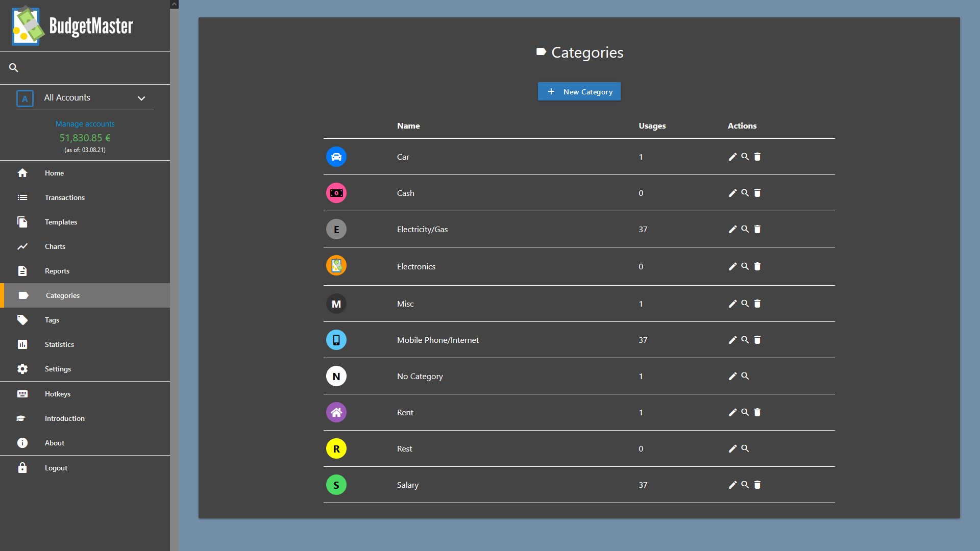Click the Usages column header
Viewport: 980px width, 551px height.
click(652, 126)
